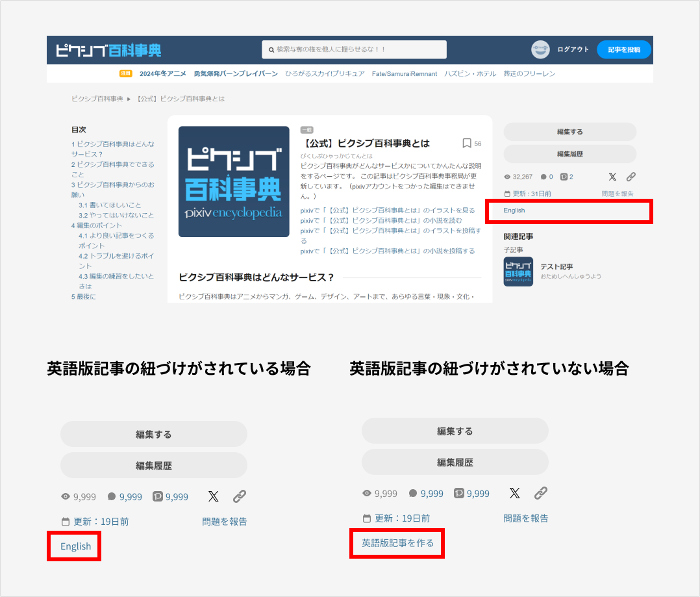Click the large pixiv encyclopedia article thumbnail

(x=234, y=182)
